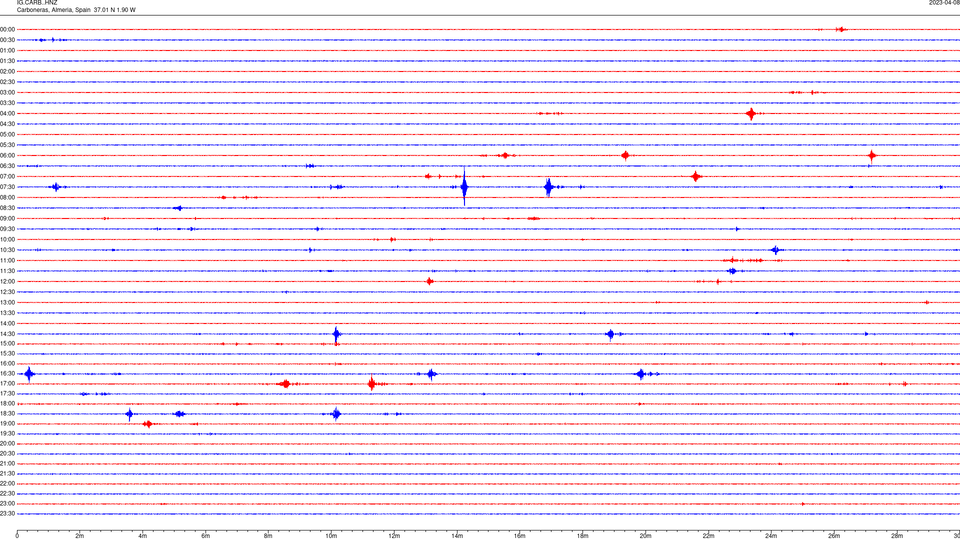Click the '04:00' time label
The image size is (960, 540).
[x=7, y=113]
